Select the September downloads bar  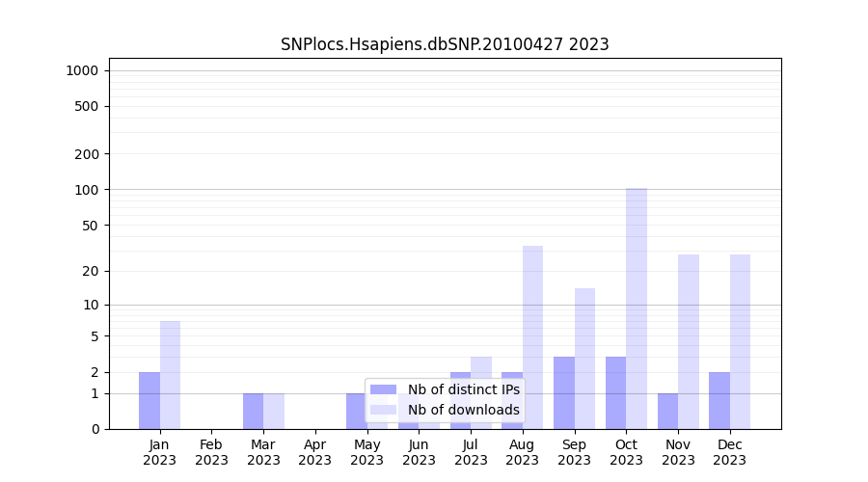tap(584, 359)
